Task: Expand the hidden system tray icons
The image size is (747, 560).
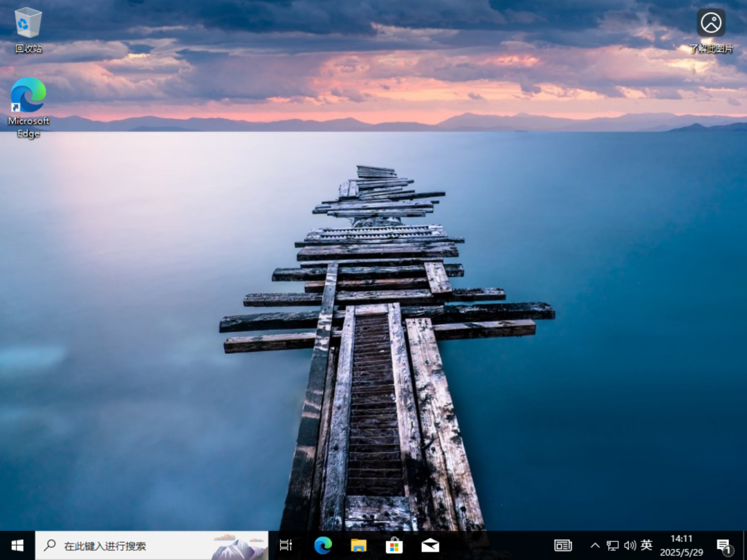Action: (x=595, y=545)
